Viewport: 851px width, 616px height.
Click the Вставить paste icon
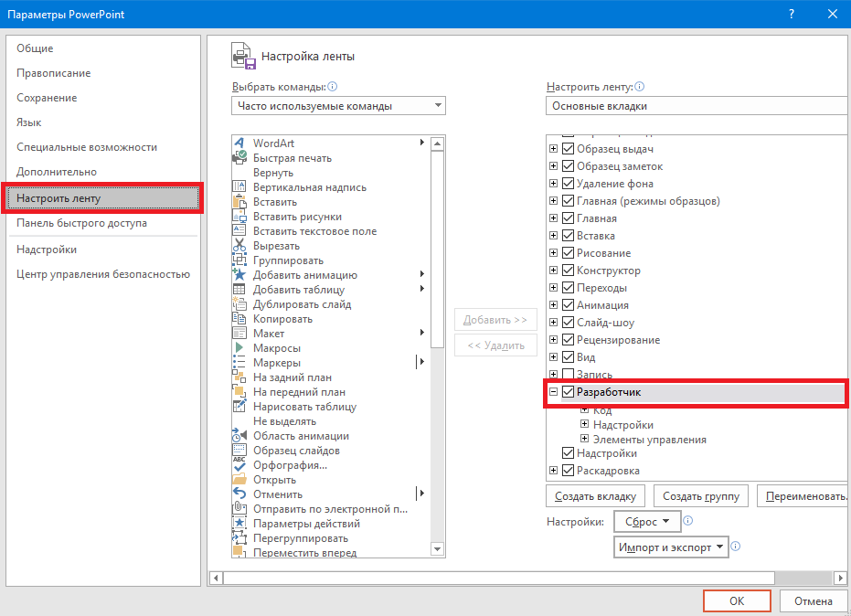click(239, 202)
